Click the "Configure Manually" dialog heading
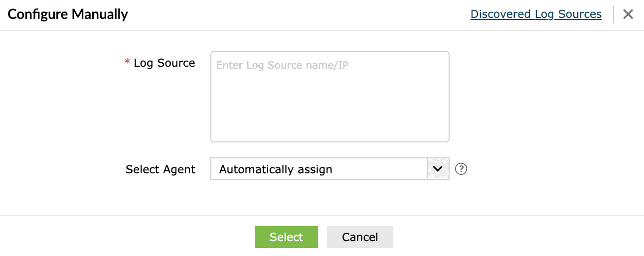Viewport: 644px width, 256px height. pos(68,14)
